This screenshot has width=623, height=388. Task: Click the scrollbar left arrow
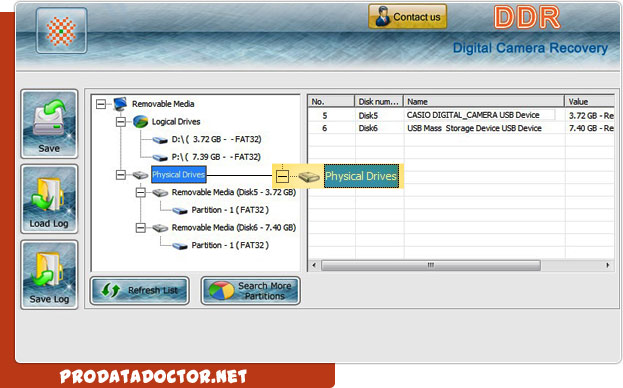pos(314,265)
